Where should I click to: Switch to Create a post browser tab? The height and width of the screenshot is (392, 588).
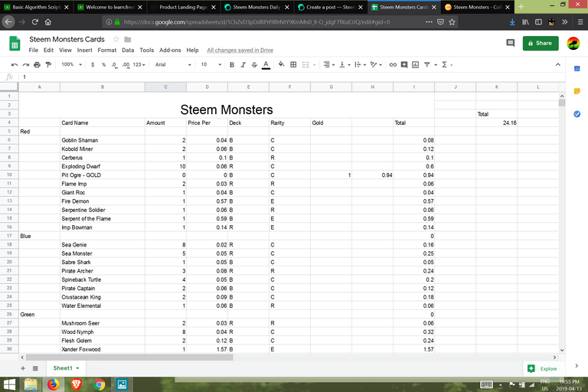point(330,7)
